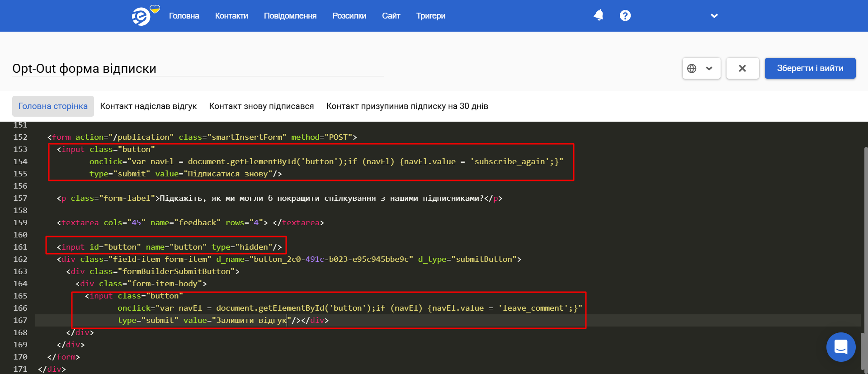Image resolution: width=868 pixels, height=374 pixels.
Task: Open the help question mark icon
Action: (625, 15)
